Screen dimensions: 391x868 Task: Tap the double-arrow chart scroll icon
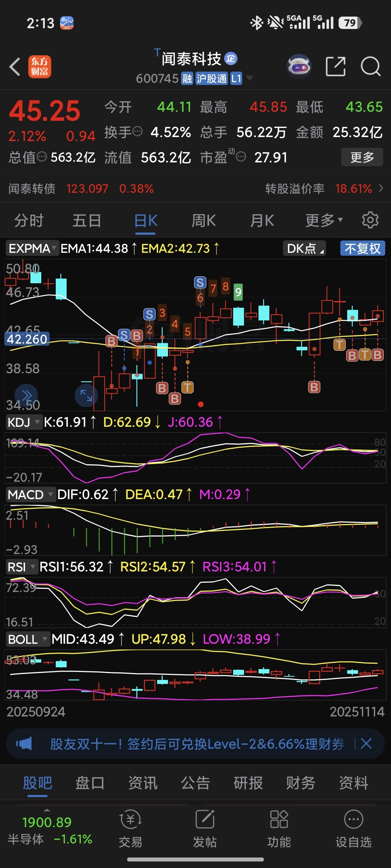click(26, 396)
